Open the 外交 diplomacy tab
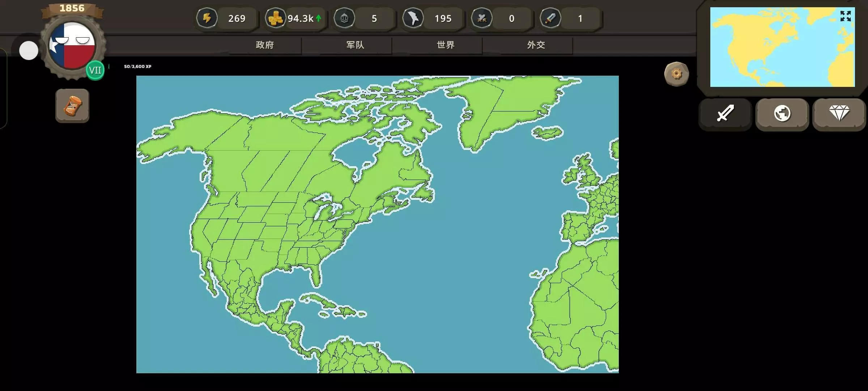The width and height of the screenshot is (868, 391). point(536,45)
